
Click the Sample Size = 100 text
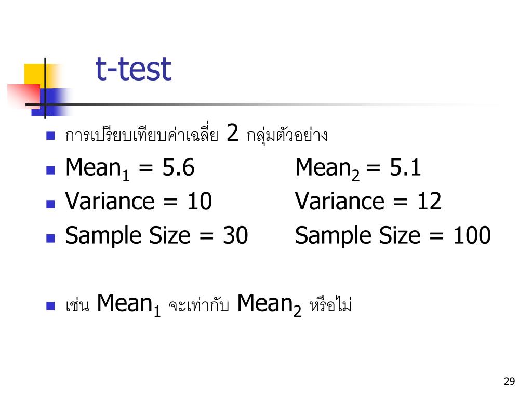pos(393,236)
